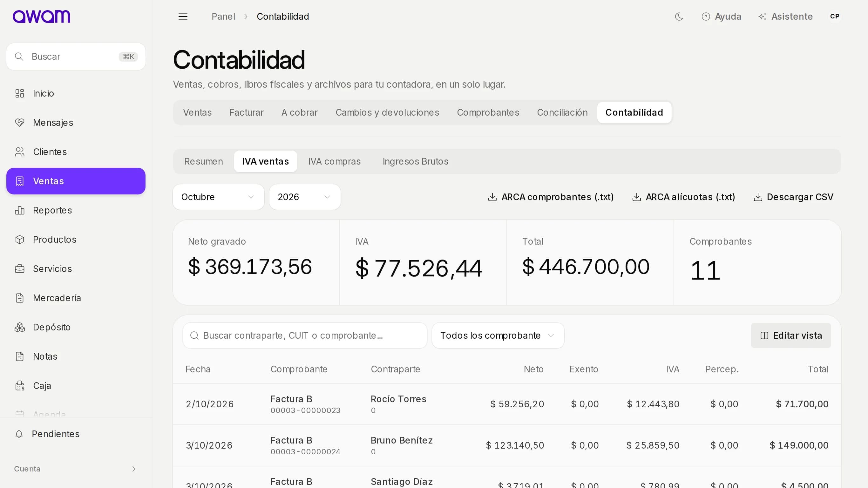
Task: Open Productos in sidebar
Action: tap(76, 240)
